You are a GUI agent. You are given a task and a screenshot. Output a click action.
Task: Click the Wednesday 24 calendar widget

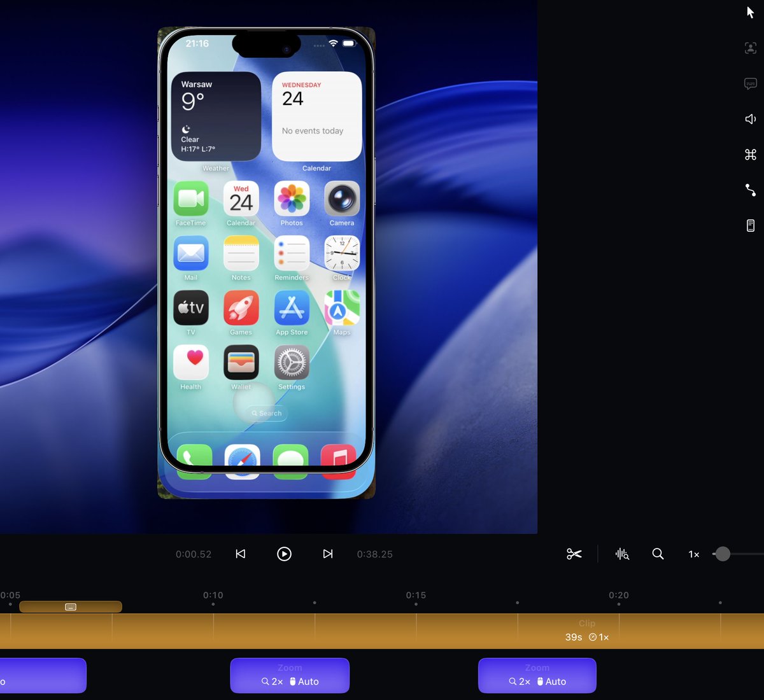(x=317, y=116)
